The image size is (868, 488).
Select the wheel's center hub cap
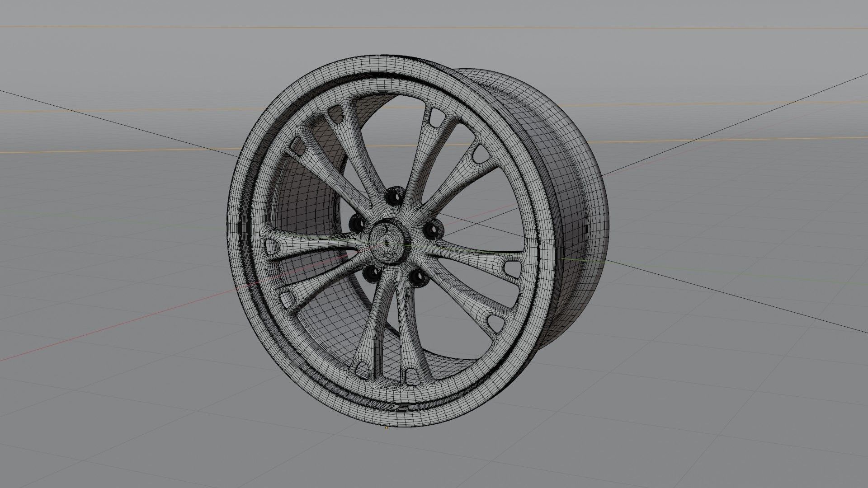point(388,242)
